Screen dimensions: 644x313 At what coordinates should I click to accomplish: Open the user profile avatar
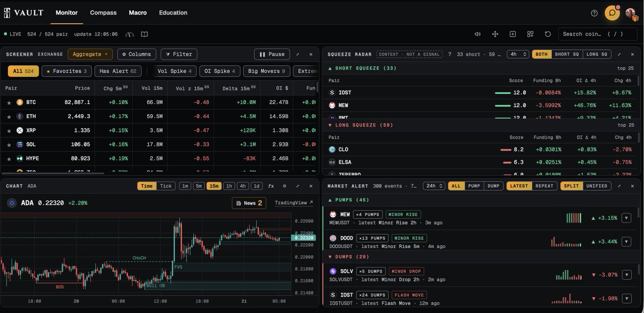[631, 13]
